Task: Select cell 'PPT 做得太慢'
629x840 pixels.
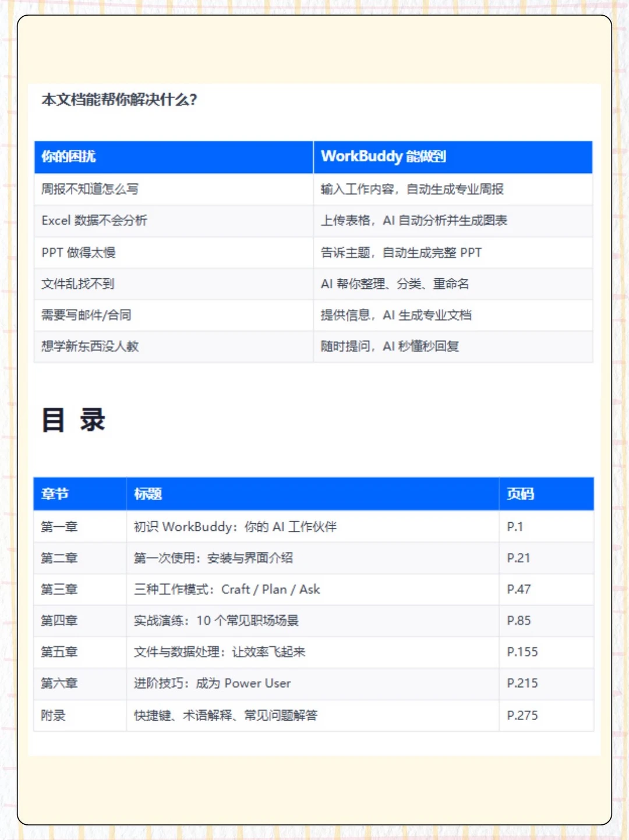Action: [x=174, y=252]
